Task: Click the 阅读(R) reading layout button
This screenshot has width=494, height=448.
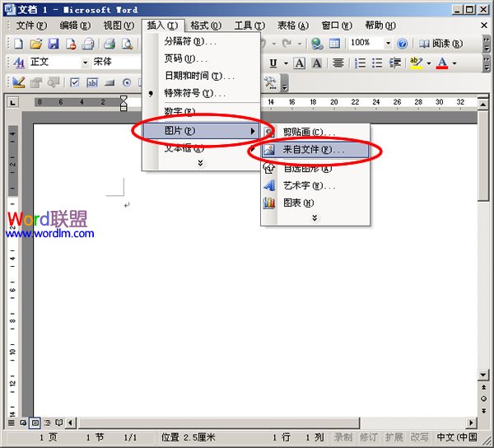Action: click(441, 44)
